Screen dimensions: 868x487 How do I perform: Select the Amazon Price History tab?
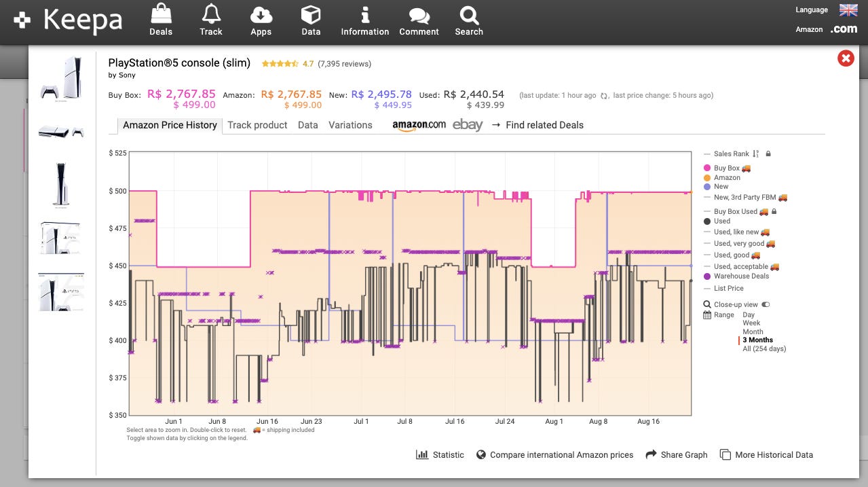(170, 125)
